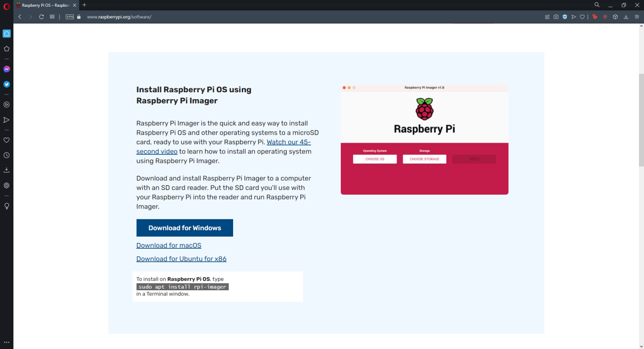This screenshot has height=349, width=644.
Task: Open Facebook Messenger from the sidebar
Action: 6,69
